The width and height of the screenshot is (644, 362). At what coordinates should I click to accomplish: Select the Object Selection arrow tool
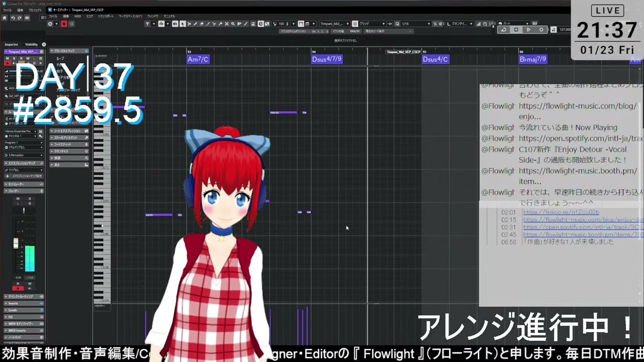[x=182, y=24]
